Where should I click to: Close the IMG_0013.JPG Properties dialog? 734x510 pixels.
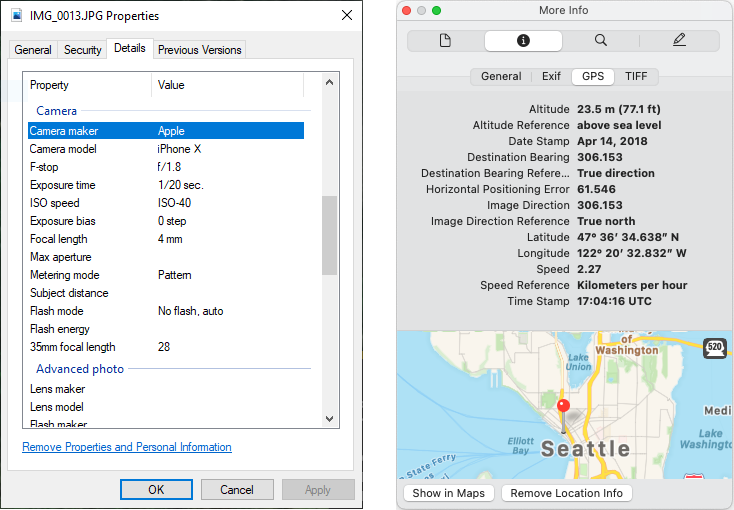346,16
